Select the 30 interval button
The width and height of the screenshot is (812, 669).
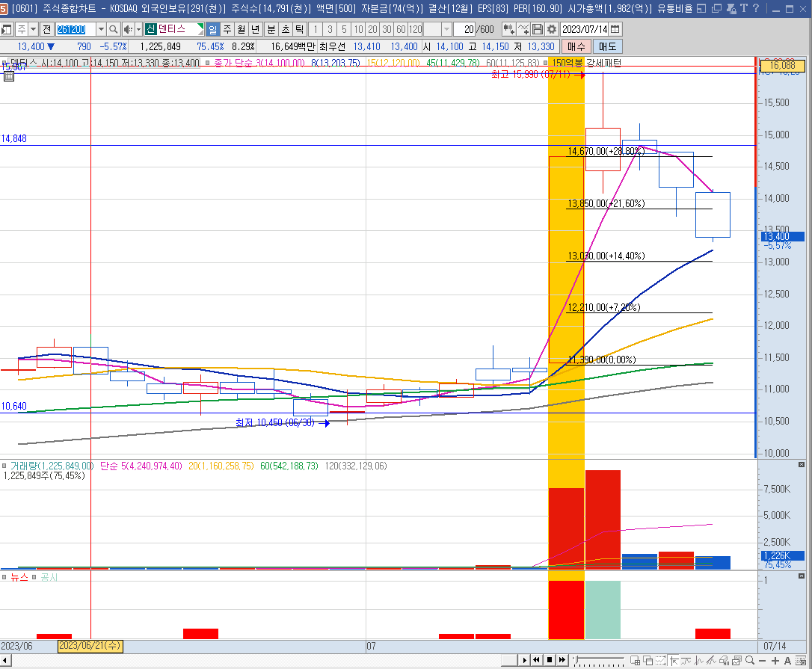387,29
